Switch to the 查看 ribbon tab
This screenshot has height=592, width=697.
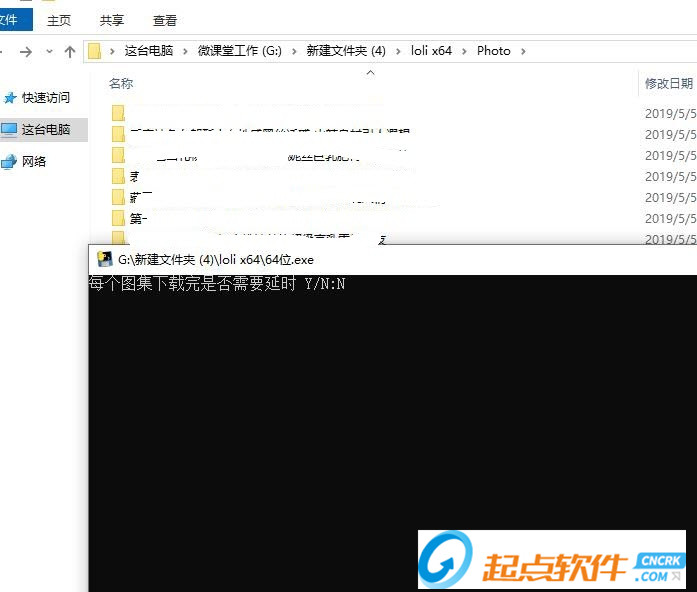click(164, 20)
